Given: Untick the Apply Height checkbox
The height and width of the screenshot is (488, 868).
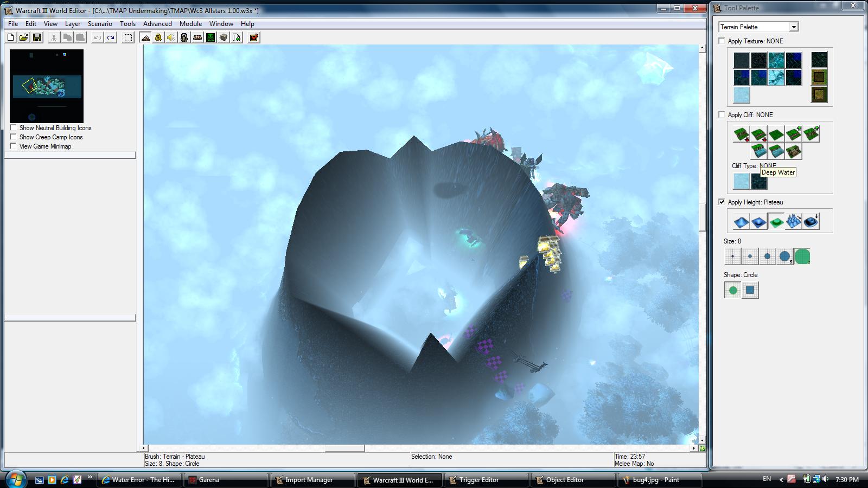Looking at the screenshot, I should 722,202.
